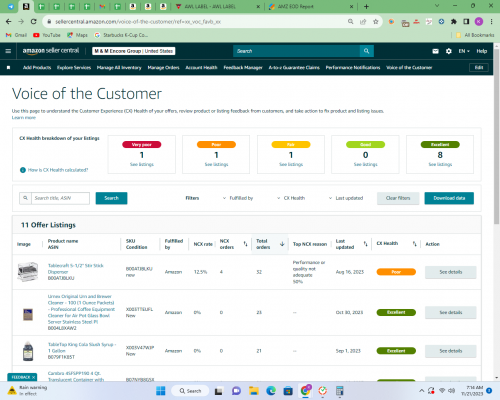Sort listings by NCX orders arrows

click(x=245, y=244)
